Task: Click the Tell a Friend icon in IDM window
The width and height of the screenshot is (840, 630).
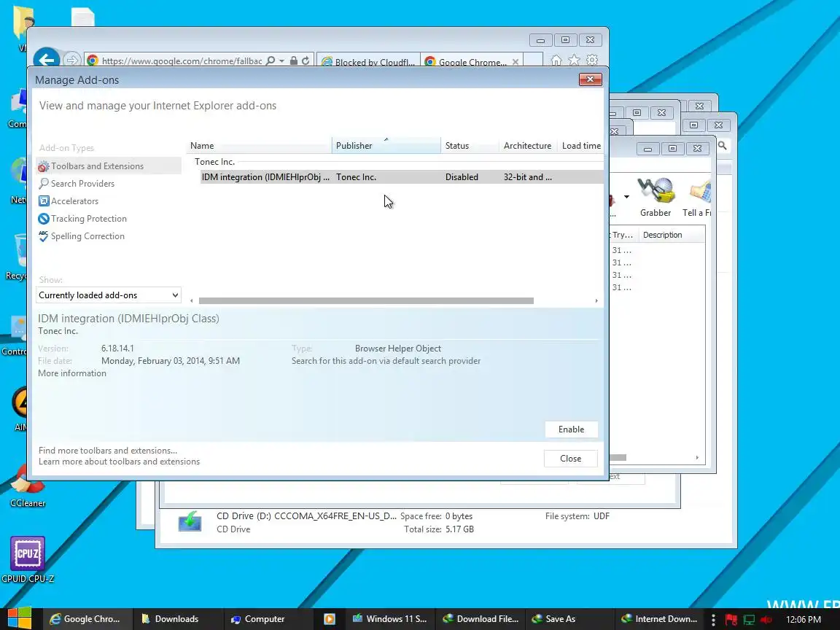Action: point(697,197)
